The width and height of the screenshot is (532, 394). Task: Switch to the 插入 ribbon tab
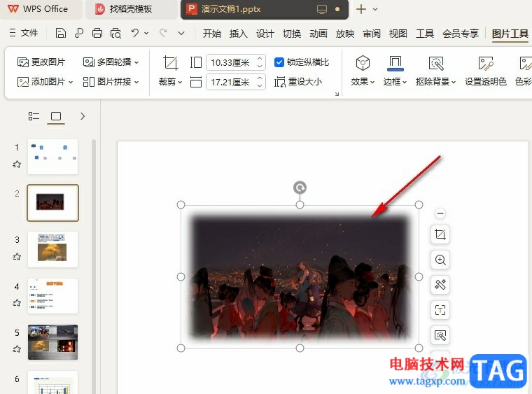pos(238,34)
